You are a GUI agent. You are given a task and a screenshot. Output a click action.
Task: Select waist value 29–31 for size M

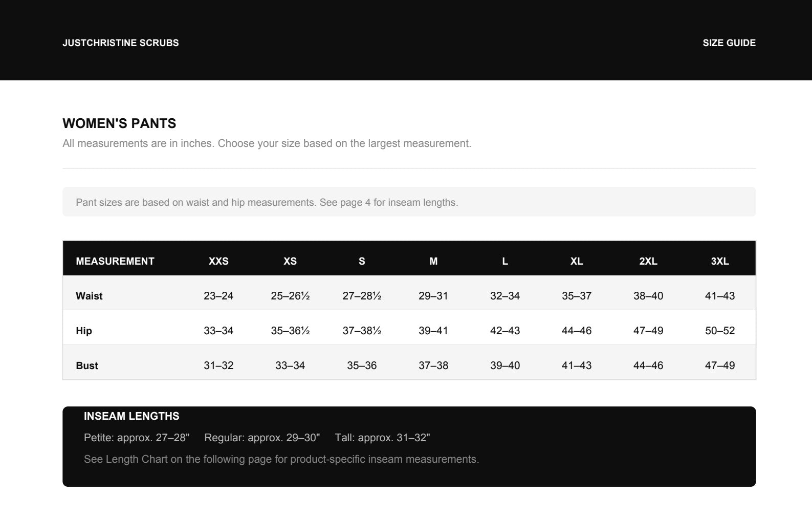click(x=433, y=296)
